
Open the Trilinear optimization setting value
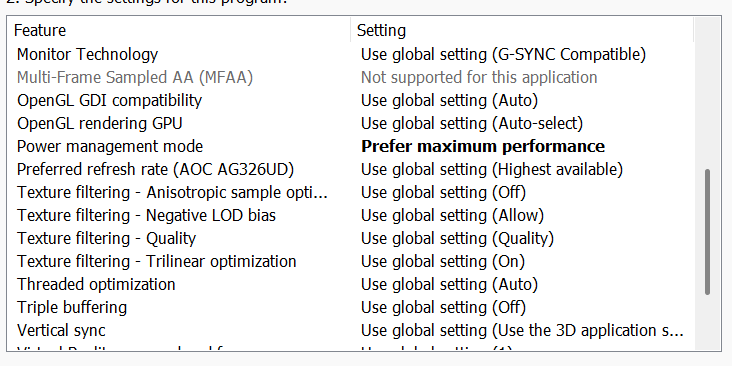443,261
